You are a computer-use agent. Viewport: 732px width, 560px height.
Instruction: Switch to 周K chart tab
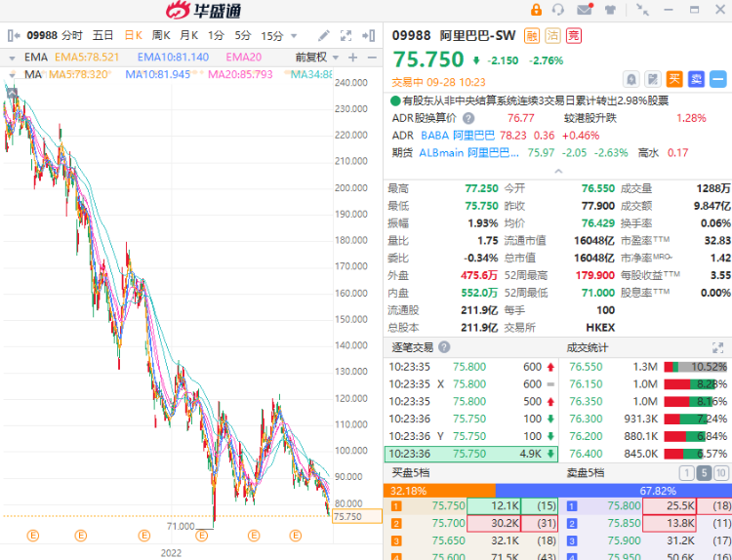(161, 35)
